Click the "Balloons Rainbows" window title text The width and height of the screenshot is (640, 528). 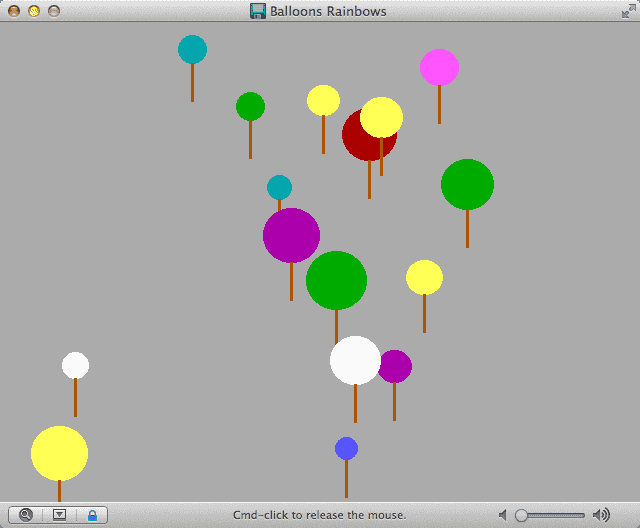[x=328, y=11]
